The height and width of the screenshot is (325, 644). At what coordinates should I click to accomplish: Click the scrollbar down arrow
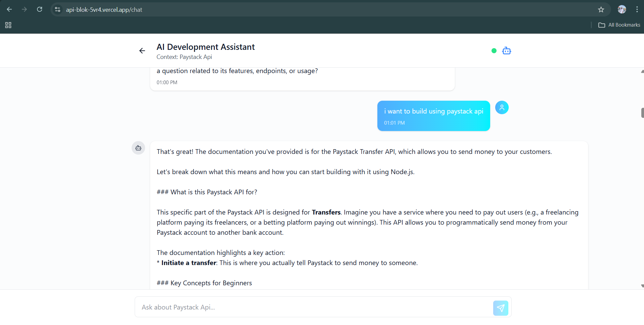642,286
